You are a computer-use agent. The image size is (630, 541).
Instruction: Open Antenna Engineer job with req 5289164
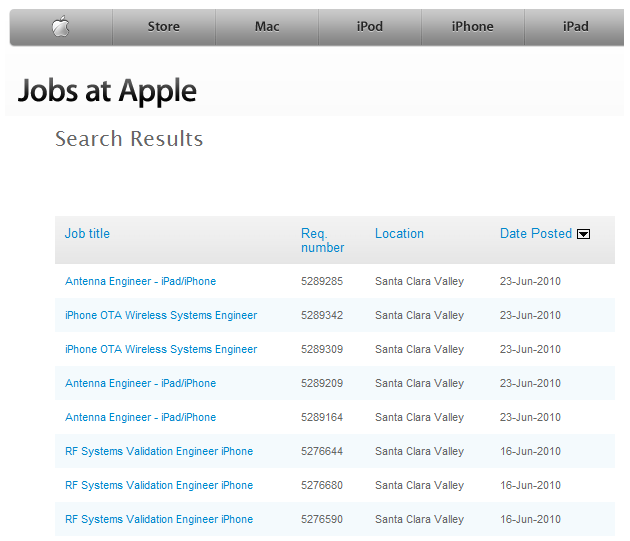click(141, 417)
